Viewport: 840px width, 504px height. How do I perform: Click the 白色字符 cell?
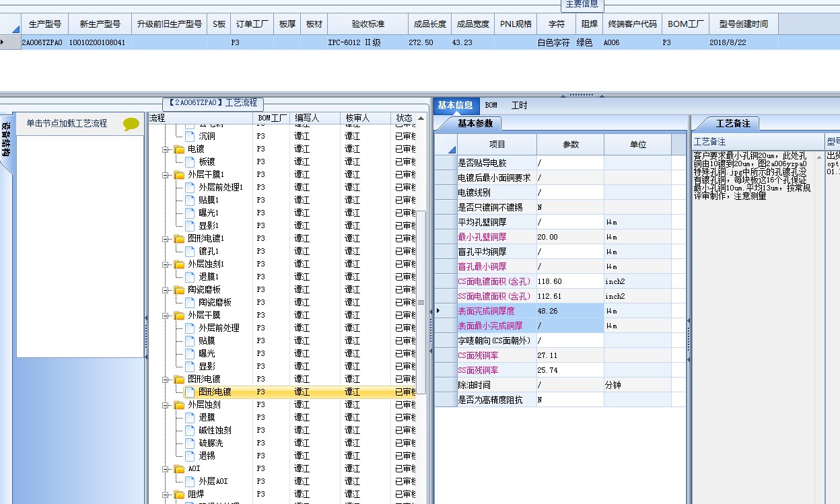(x=557, y=42)
